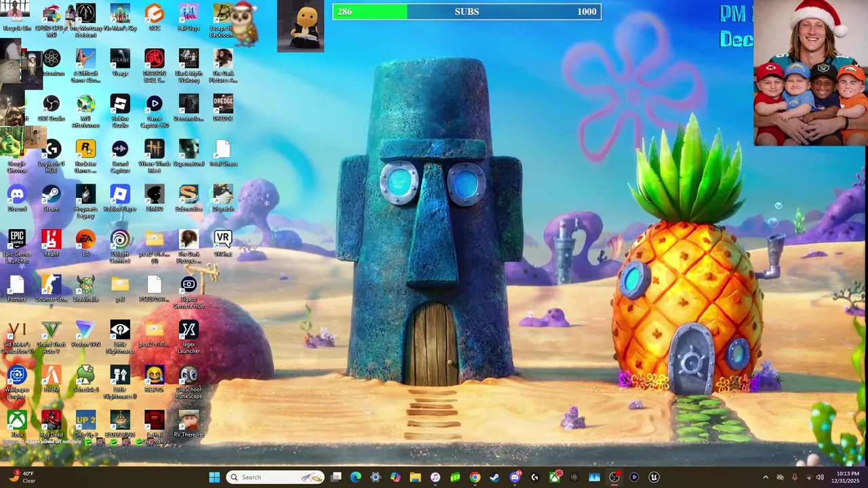
Task: Launch The Mortuary Assistant shortcut
Action: (x=85, y=20)
